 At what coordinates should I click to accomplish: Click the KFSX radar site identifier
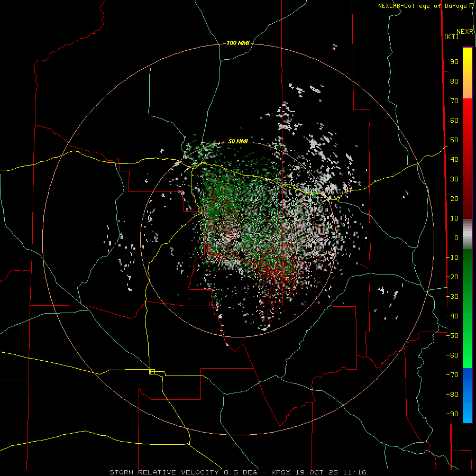[281, 472]
